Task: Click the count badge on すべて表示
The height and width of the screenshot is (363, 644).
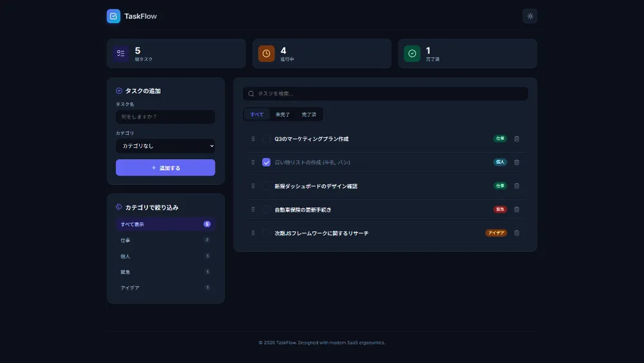Action: pos(207,224)
